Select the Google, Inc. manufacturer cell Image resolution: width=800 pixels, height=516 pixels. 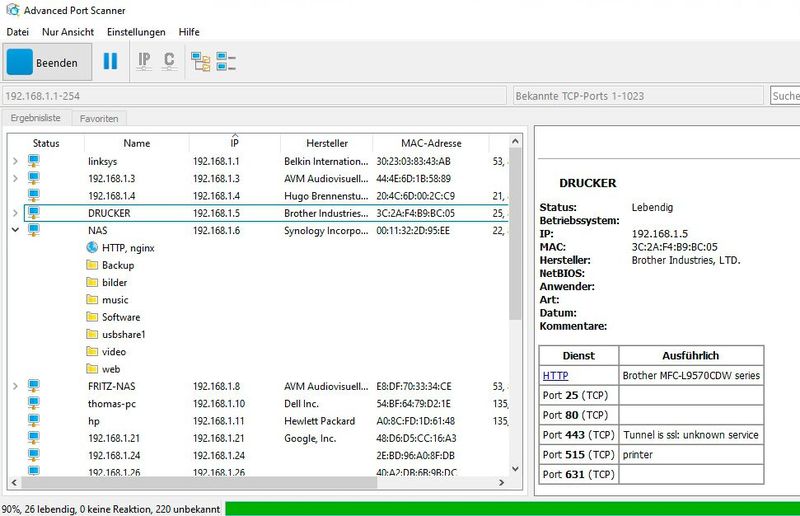[x=310, y=438]
